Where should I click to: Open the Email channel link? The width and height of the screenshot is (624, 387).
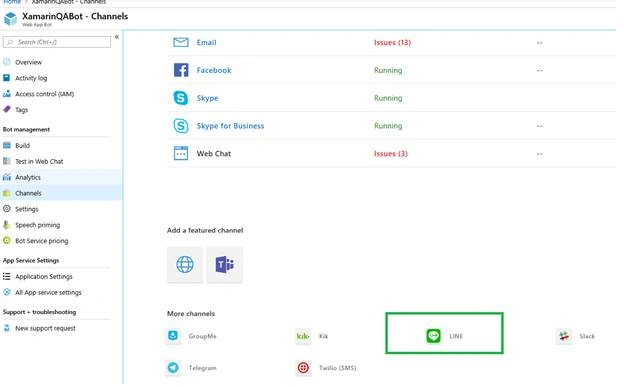coord(206,42)
